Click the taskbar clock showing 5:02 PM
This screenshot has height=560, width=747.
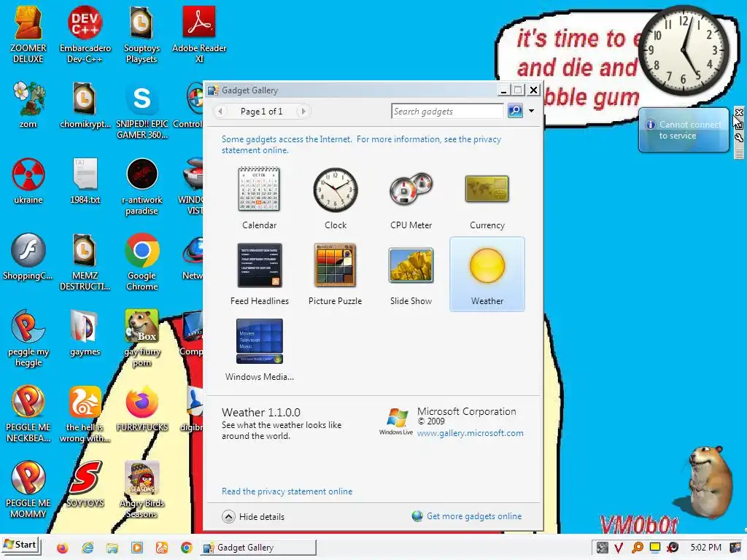tap(705, 548)
